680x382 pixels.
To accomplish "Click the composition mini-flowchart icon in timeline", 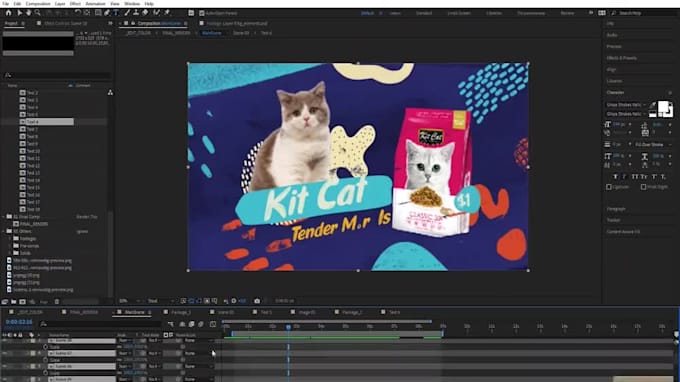I will (171, 324).
